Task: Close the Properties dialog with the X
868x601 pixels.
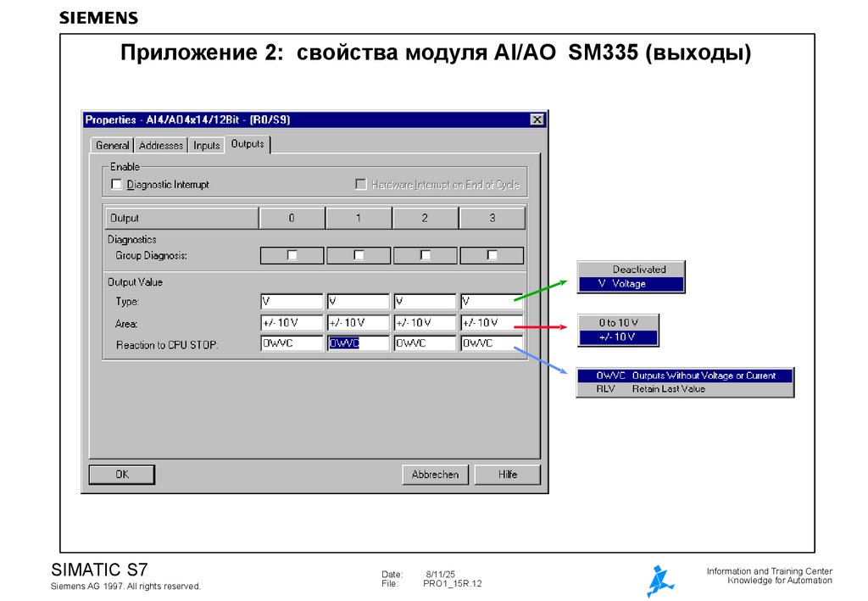Action: pos(537,120)
